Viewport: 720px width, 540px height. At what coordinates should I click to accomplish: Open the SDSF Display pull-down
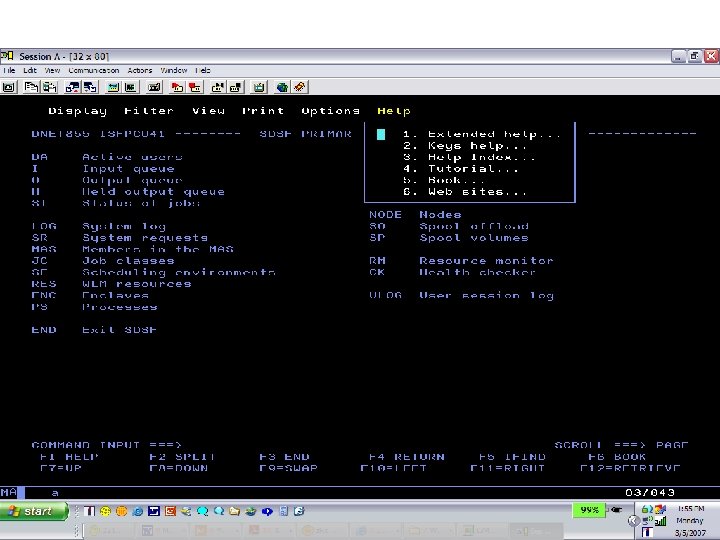tap(78, 111)
